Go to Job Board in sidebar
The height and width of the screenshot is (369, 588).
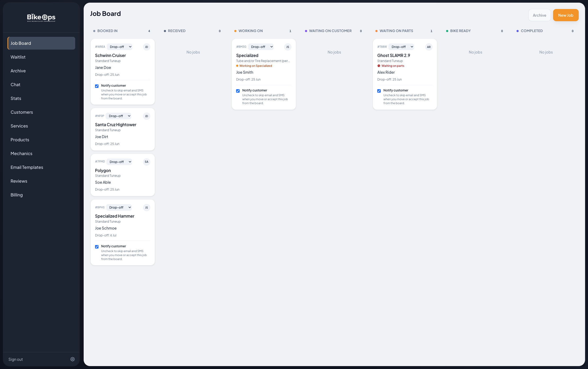point(41,43)
